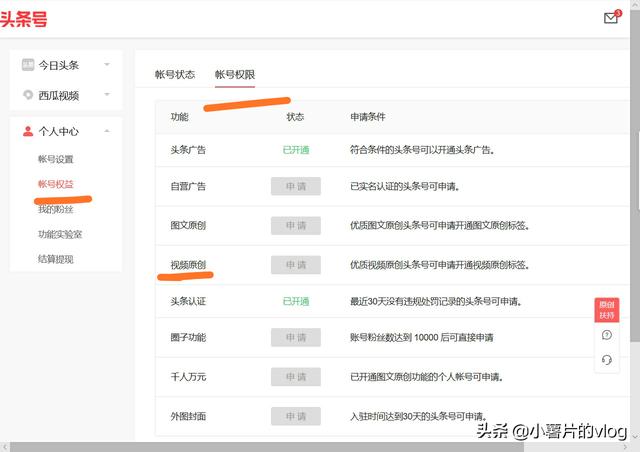Screen dimensions: 640x452
Task: Click 申请 button for 视频原创
Action: pos(295,265)
